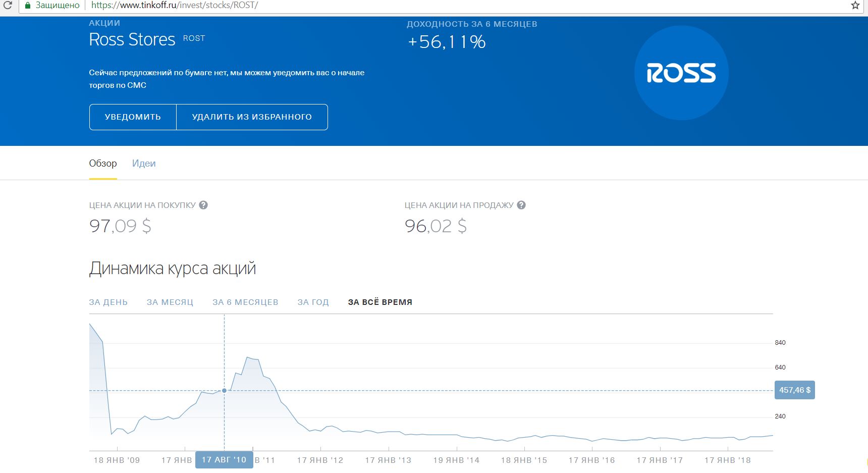
Task: Open help icon next to sell price
Action: point(521,205)
